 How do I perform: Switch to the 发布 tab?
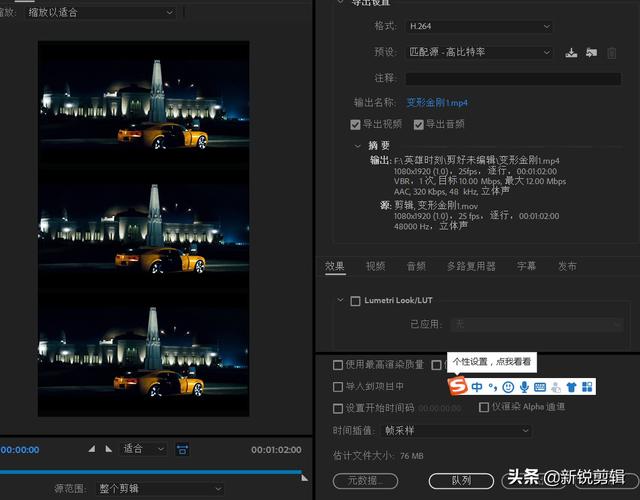tap(567, 266)
